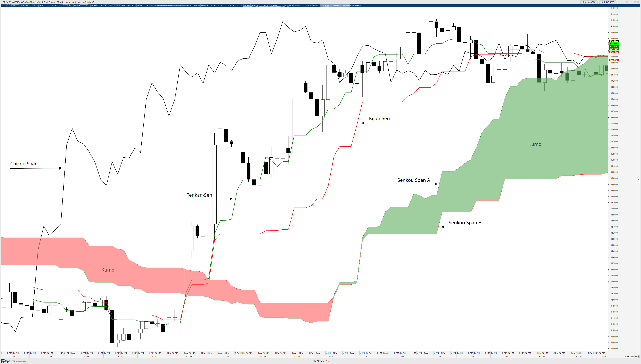641x364 pixels.
Task: Select the Kijun-Sen annotation label
Action: 379,118
